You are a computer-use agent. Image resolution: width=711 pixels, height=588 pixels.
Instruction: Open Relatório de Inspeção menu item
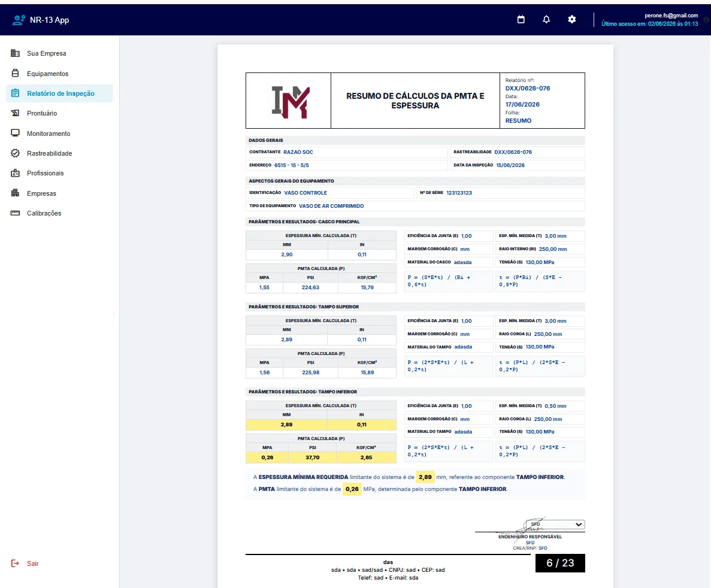coord(59,93)
